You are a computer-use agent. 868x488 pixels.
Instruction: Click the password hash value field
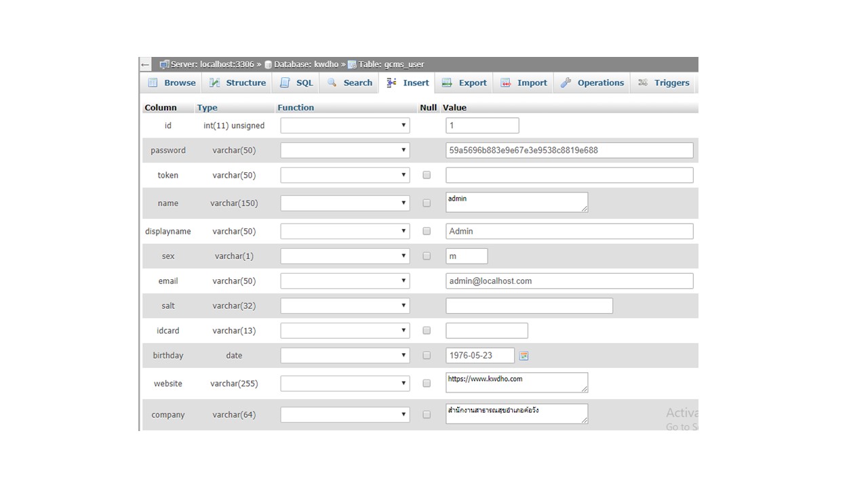(x=570, y=150)
